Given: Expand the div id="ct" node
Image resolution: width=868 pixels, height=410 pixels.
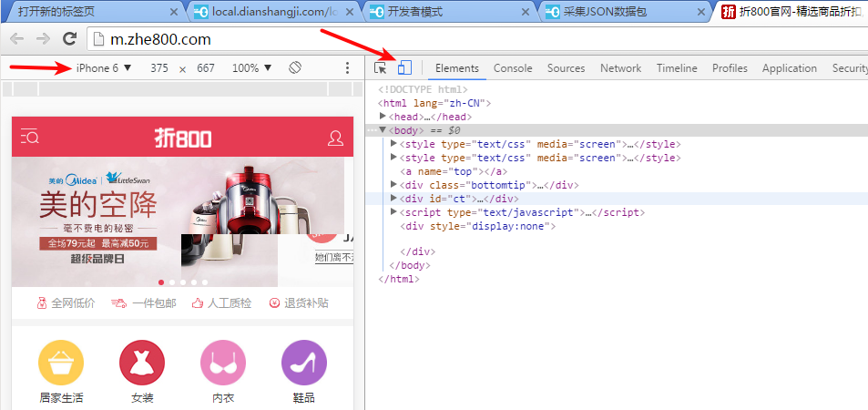Looking at the screenshot, I should [x=393, y=199].
